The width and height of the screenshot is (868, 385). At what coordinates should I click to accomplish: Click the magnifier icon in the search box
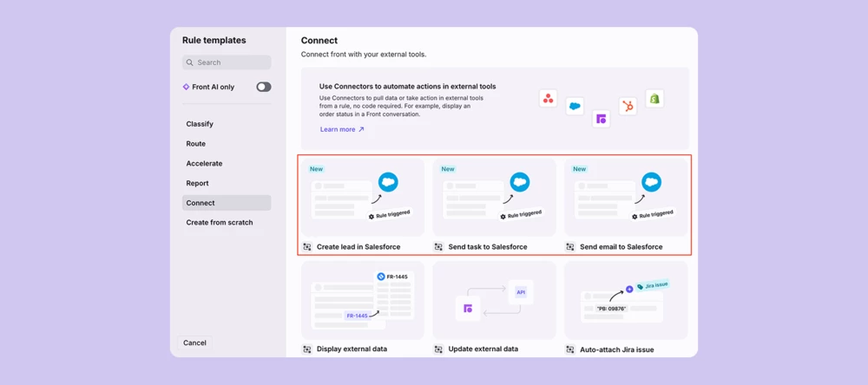click(x=190, y=62)
